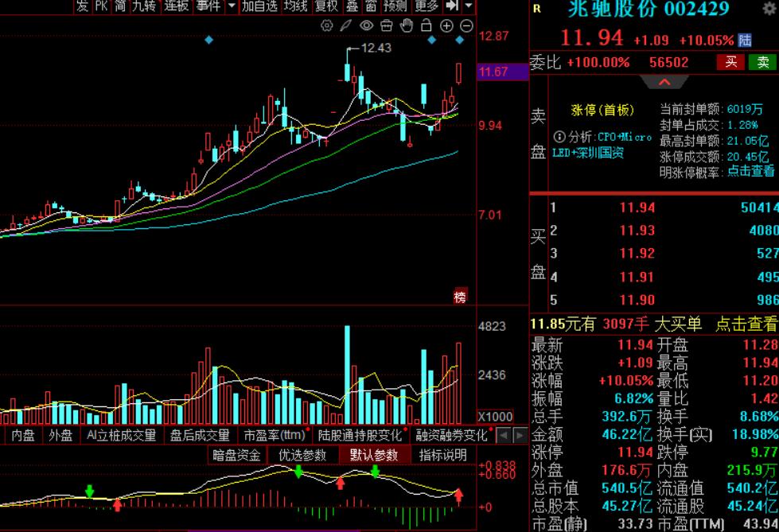Viewport: 779px width, 532px height.
Task: Click the 榜 badge on the chart
Action: pos(460,297)
